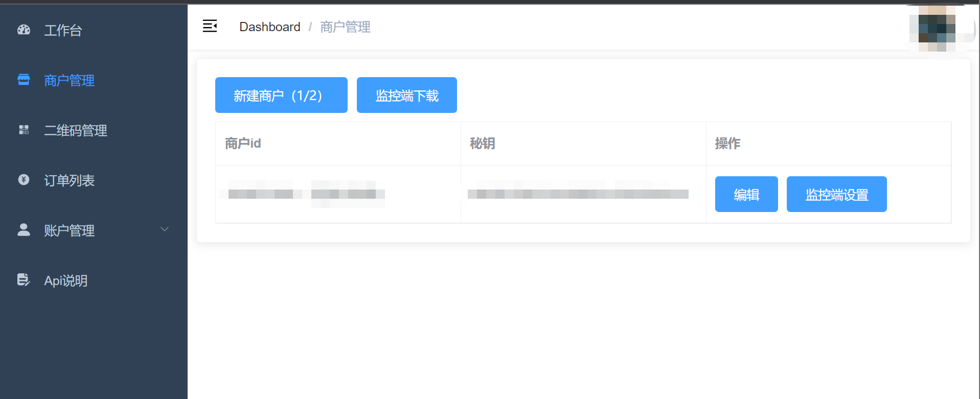Viewport: 980px width, 399px height.
Task: Open the 工作台 menu item
Action: pyautogui.click(x=94, y=30)
